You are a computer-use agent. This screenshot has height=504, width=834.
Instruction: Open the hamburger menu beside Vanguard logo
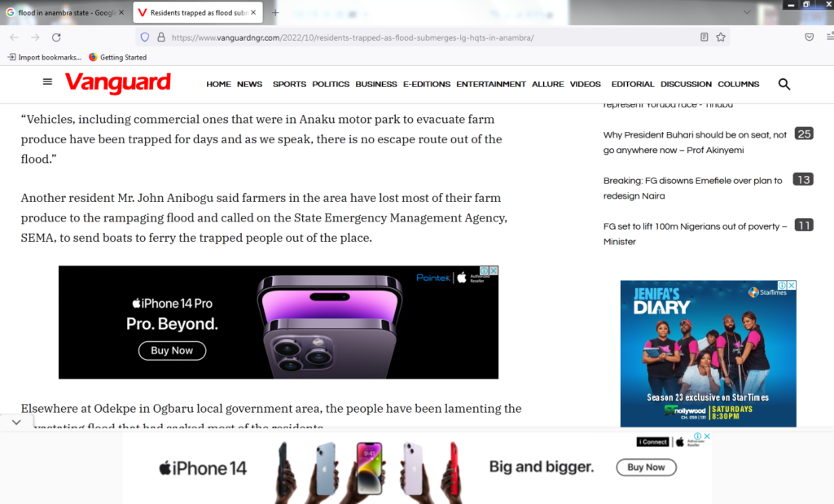coord(47,82)
